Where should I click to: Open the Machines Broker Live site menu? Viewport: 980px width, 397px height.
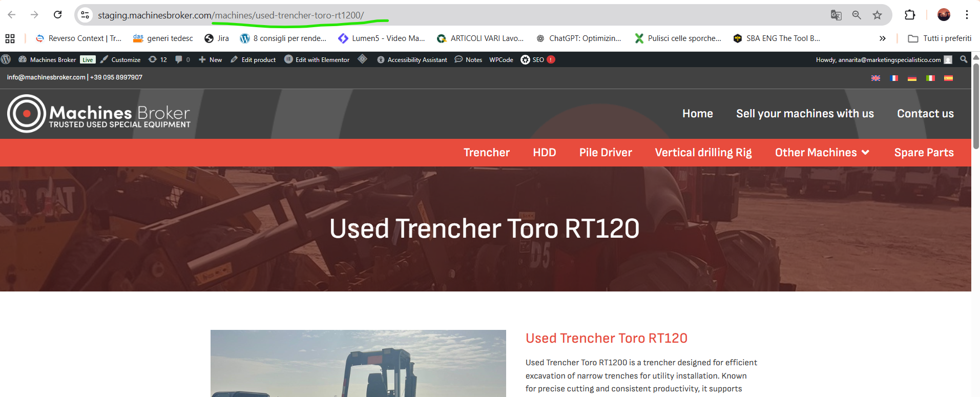pyautogui.click(x=57, y=59)
